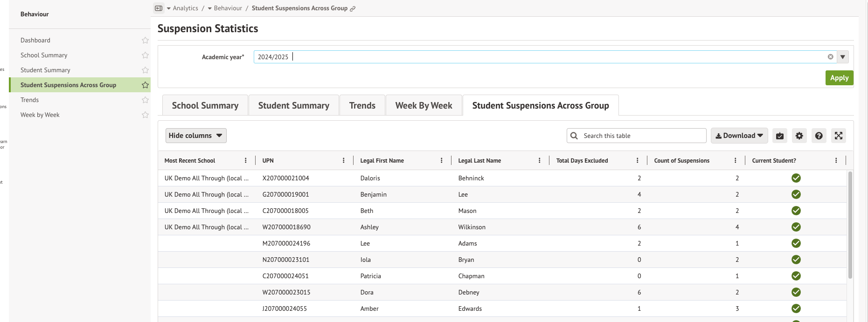
Task: Unfavourite Student Suspensions Across Group star
Action: (x=145, y=85)
